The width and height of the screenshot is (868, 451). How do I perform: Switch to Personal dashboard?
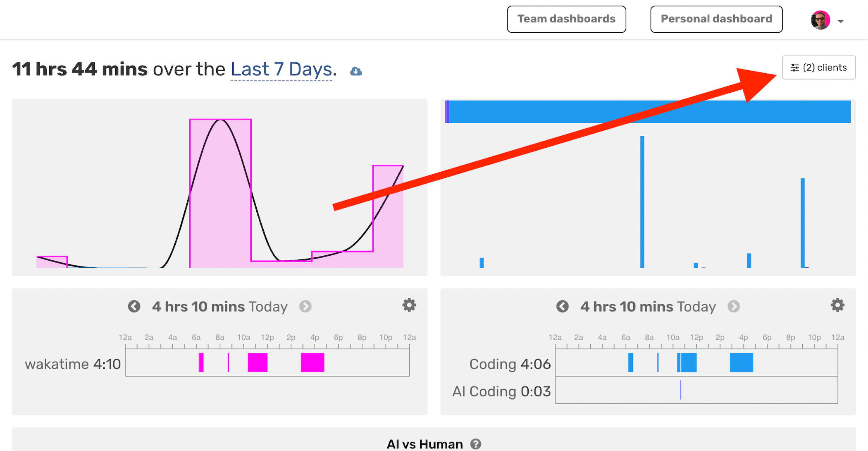click(716, 19)
